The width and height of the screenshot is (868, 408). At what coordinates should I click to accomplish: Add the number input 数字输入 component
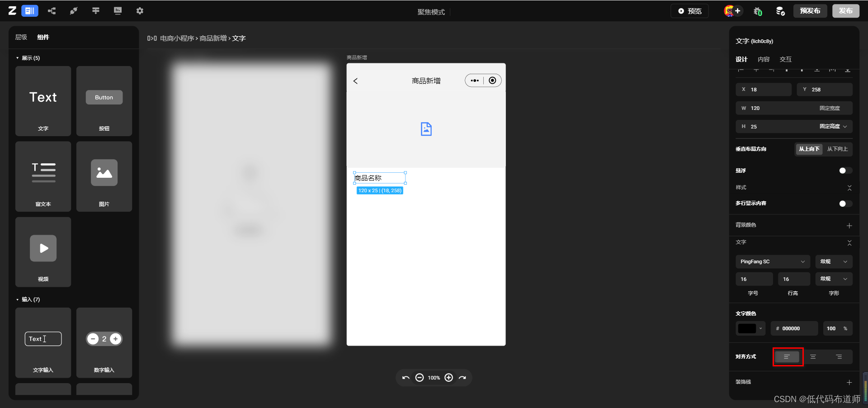coord(104,342)
